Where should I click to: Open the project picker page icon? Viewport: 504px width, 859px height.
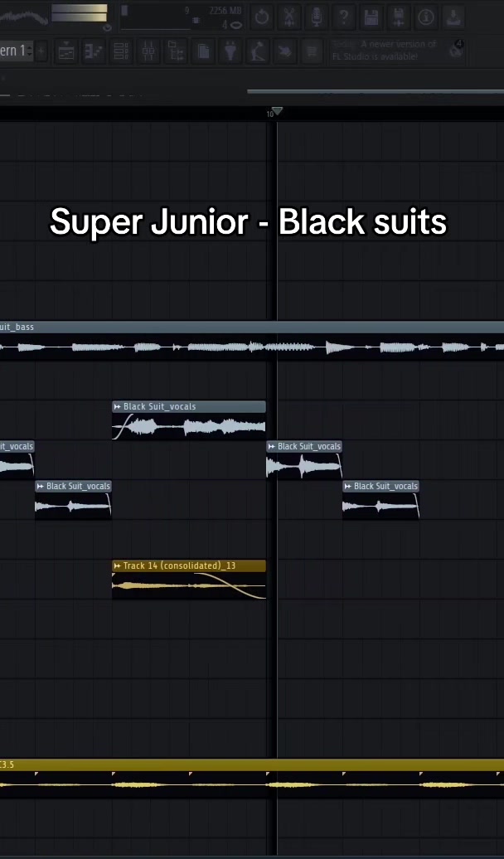[203, 51]
